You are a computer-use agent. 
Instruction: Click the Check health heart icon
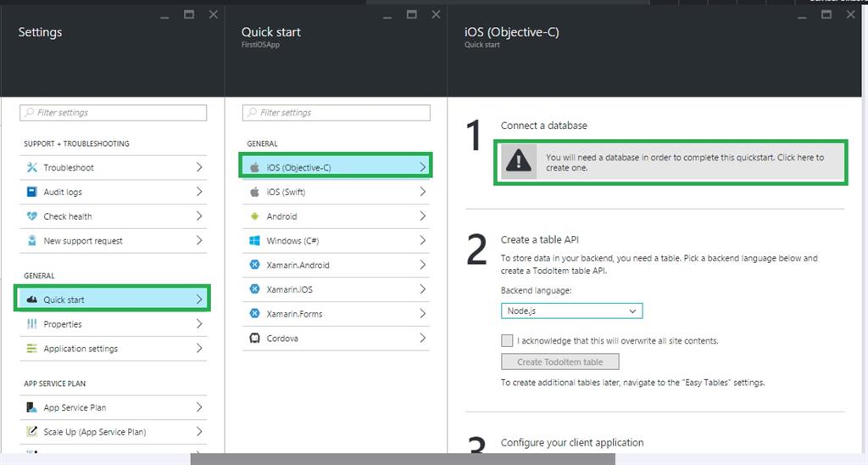32,216
